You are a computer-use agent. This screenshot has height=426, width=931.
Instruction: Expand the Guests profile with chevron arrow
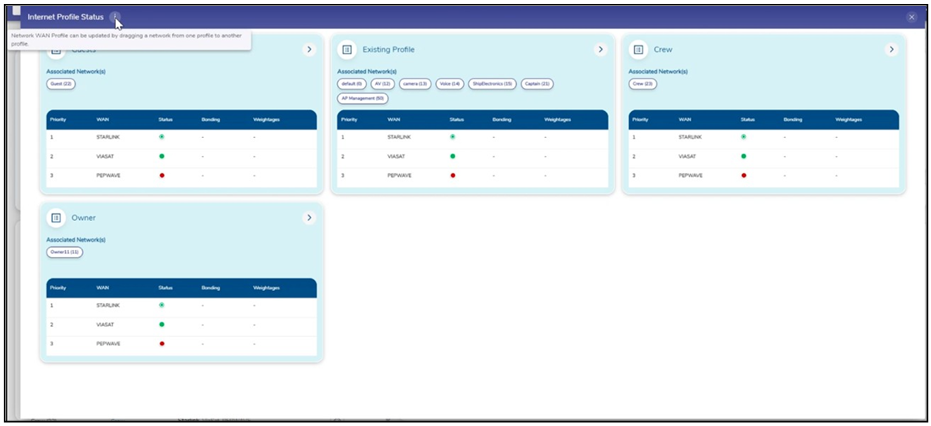309,49
